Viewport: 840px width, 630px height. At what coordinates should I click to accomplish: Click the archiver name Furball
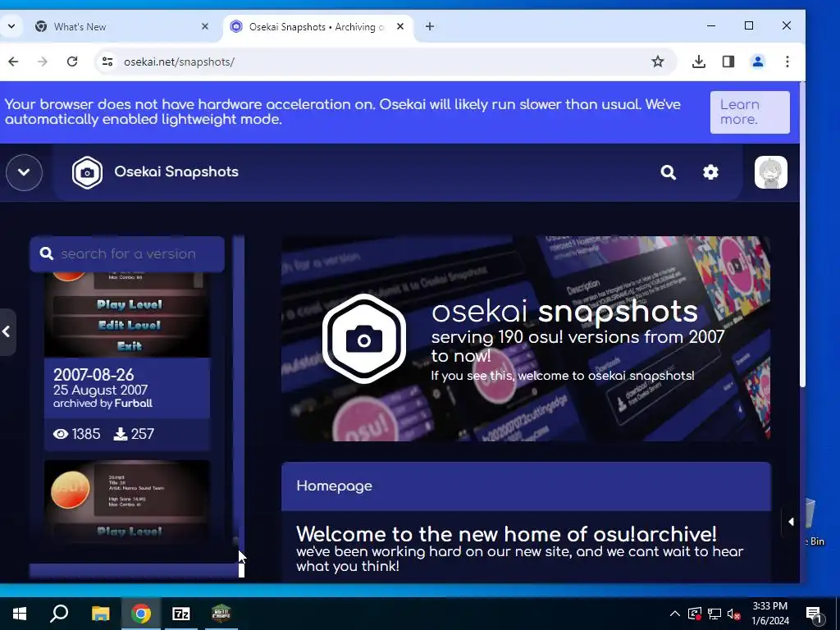click(134, 404)
